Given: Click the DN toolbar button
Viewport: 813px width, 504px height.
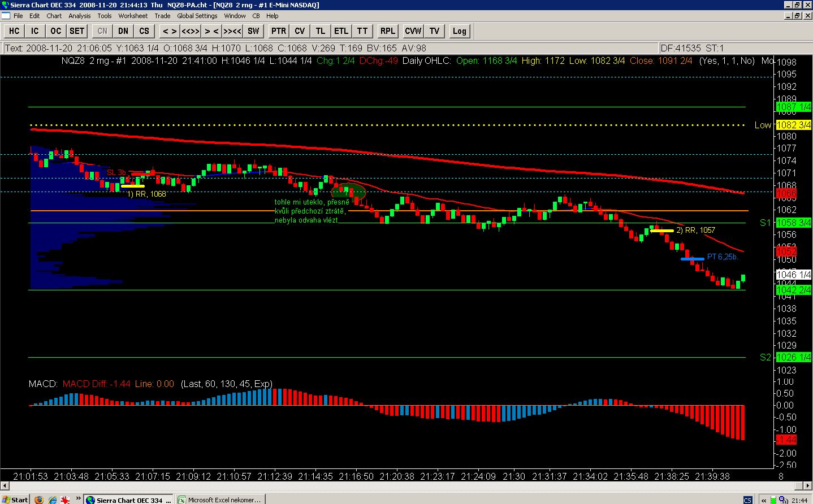Looking at the screenshot, I should click(123, 31).
